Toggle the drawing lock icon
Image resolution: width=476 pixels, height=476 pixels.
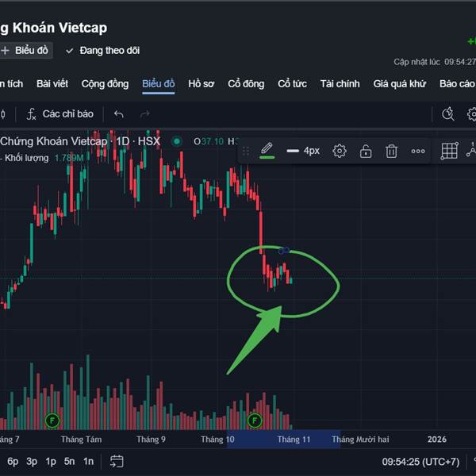coord(366,151)
